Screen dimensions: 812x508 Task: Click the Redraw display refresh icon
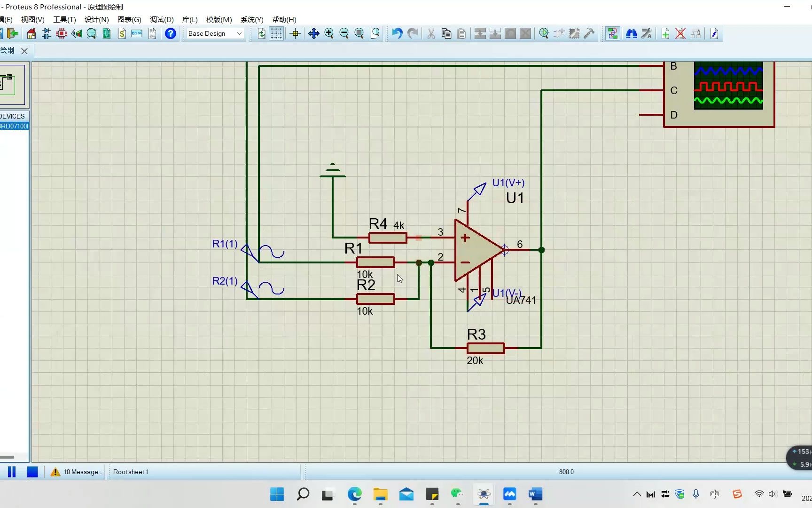[x=262, y=33]
